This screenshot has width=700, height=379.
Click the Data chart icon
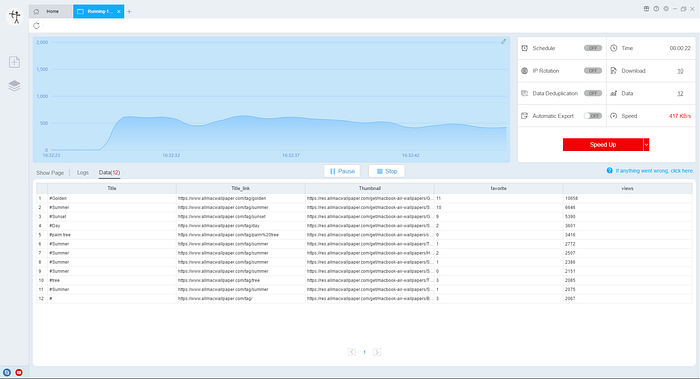click(614, 93)
